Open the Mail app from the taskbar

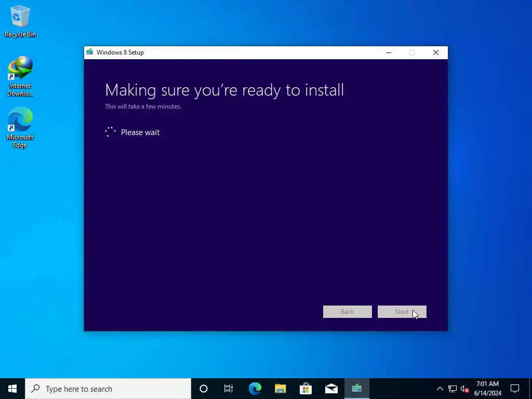[331, 389]
